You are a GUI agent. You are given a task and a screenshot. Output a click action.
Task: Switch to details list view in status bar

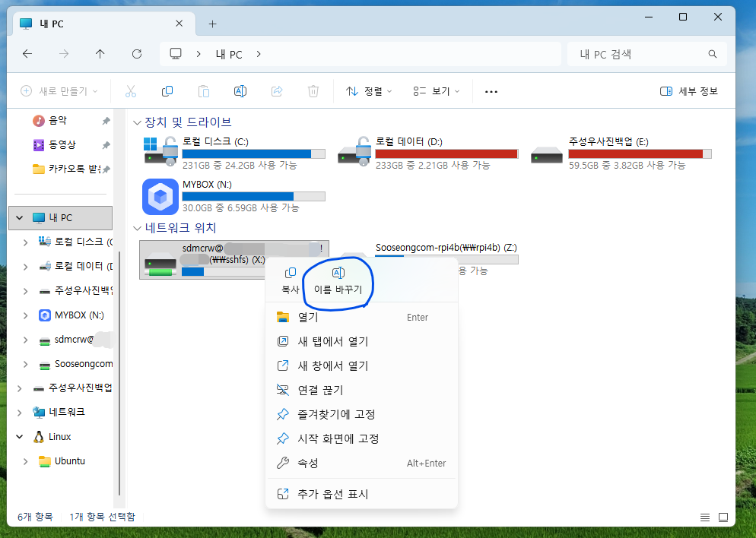pyautogui.click(x=704, y=517)
